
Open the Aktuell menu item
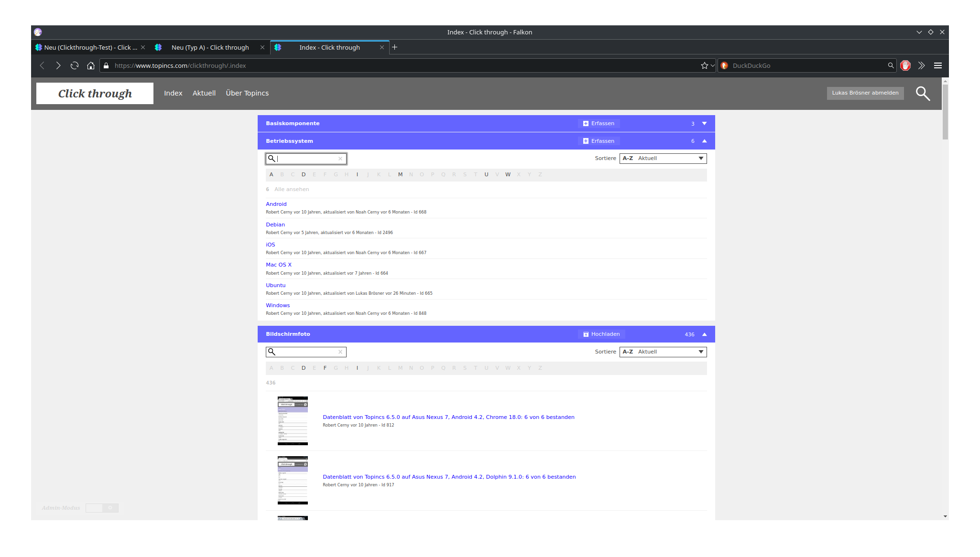click(x=204, y=93)
